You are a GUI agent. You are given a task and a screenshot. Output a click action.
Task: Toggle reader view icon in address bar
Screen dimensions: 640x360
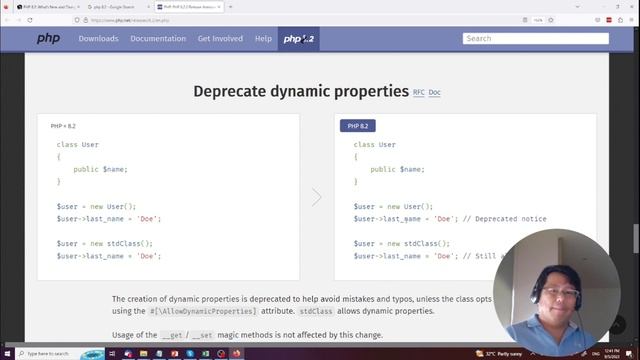tap(525, 20)
